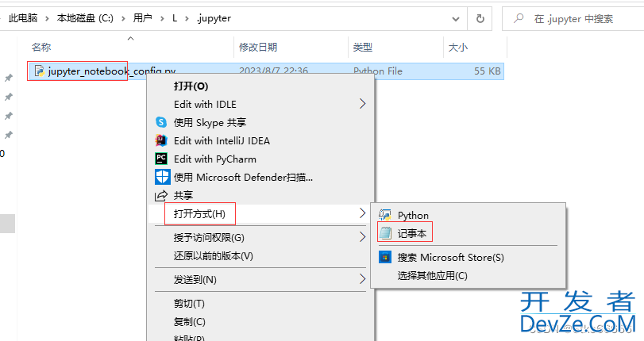The image size is (644, 341).
Task: Click the Skype share icon
Action: coord(161,122)
